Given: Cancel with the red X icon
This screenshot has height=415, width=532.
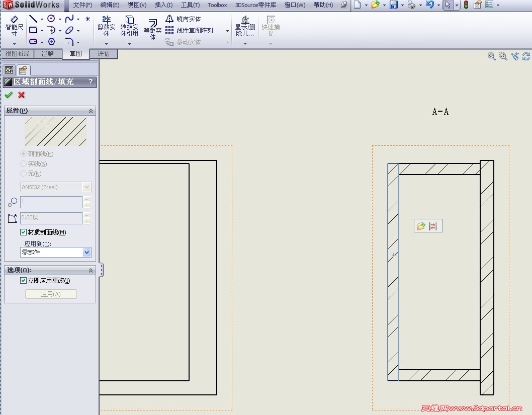Looking at the screenshot, I should click(22, 95).
